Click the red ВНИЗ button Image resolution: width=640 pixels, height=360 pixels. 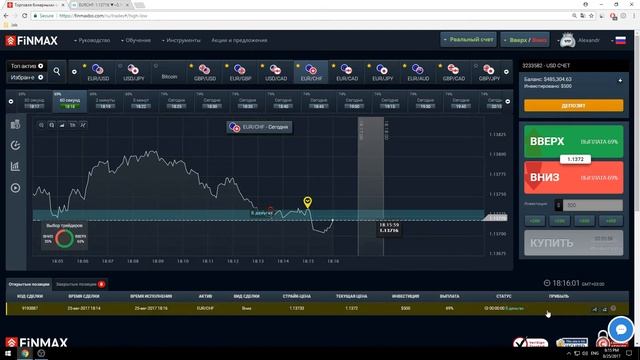click(x=573, y=178)
